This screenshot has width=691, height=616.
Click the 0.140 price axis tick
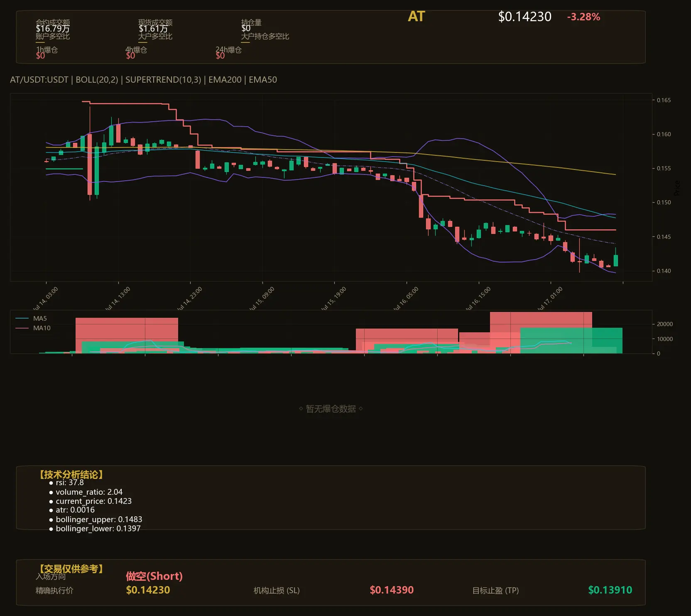(x=664, y=271)
